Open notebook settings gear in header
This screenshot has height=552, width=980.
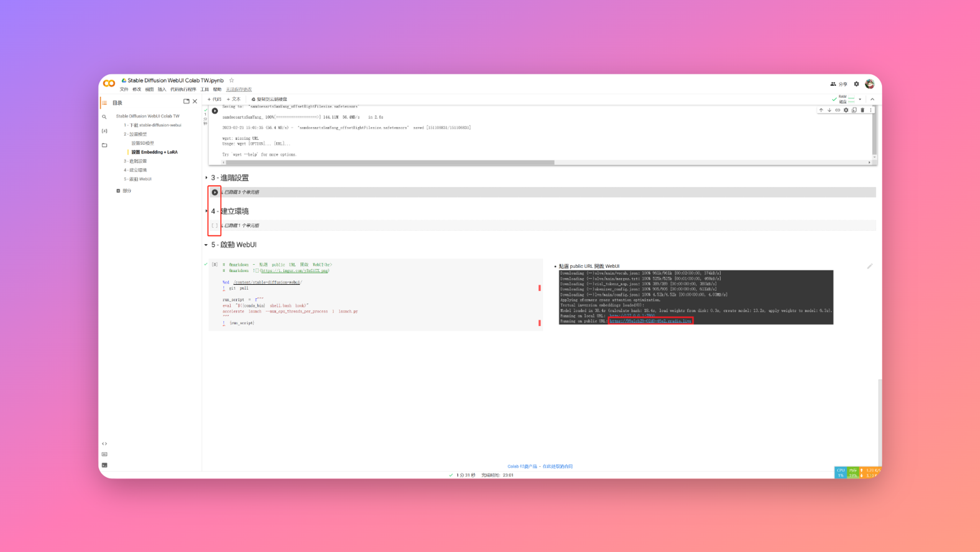click(857, 84)
